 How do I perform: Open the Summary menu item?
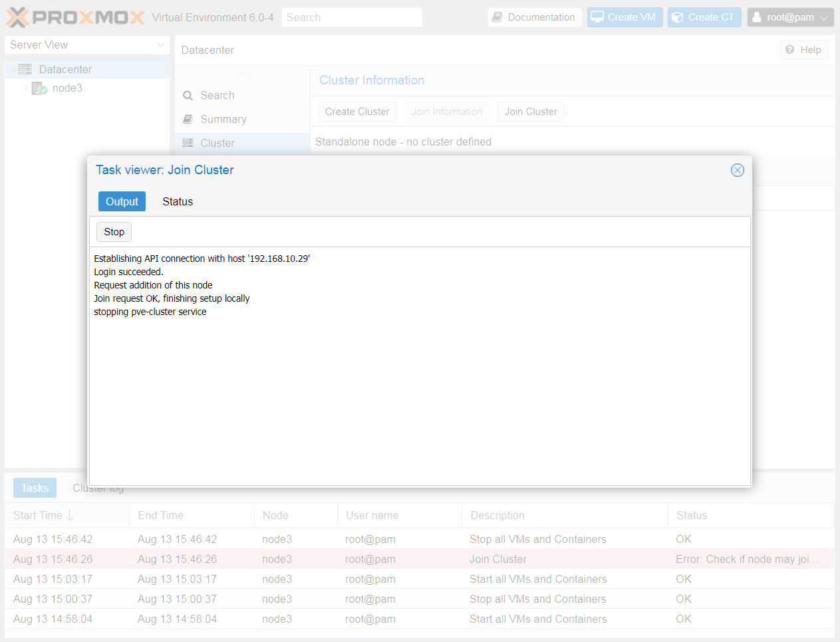(243, 119)
